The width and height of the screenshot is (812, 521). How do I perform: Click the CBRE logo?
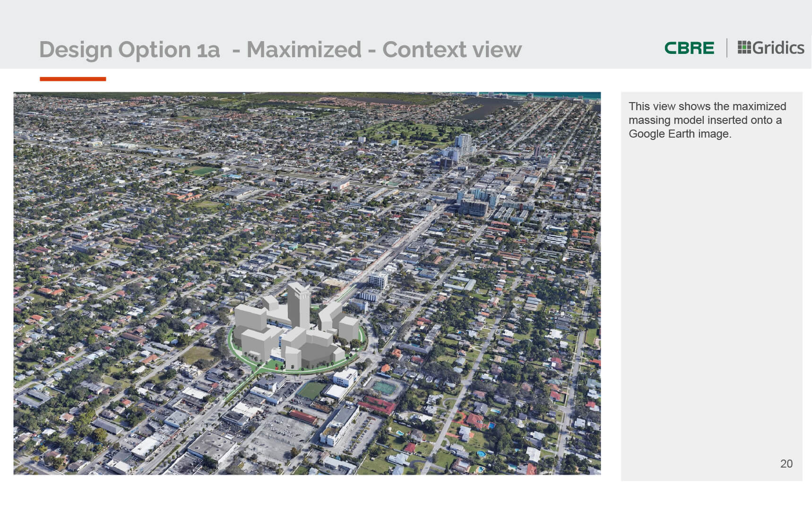coord(689,48)
